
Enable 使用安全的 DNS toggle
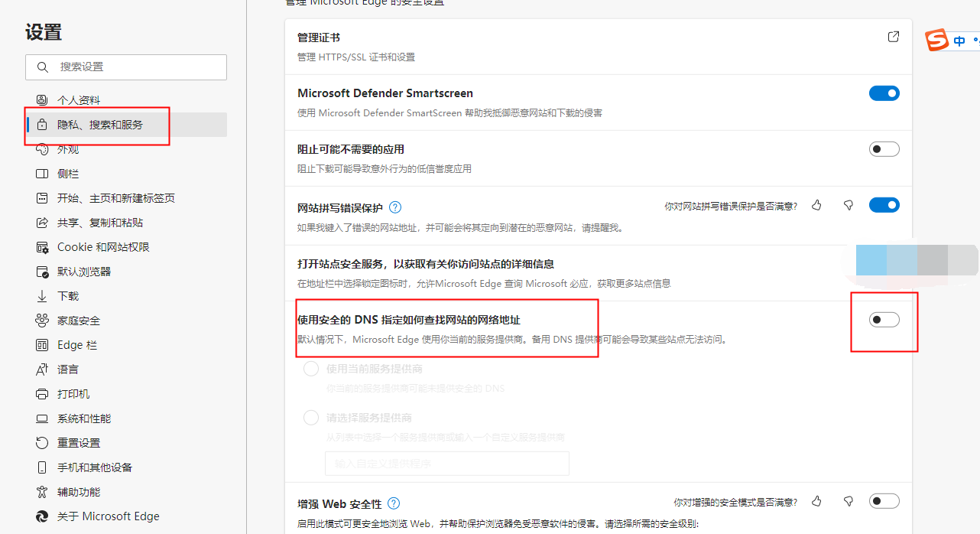884,320
